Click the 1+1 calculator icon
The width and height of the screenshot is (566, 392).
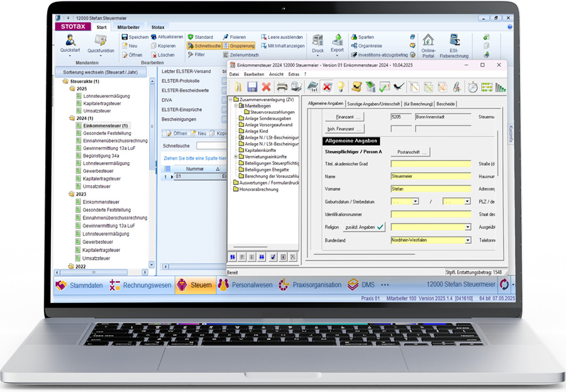(x=313, y=87)
